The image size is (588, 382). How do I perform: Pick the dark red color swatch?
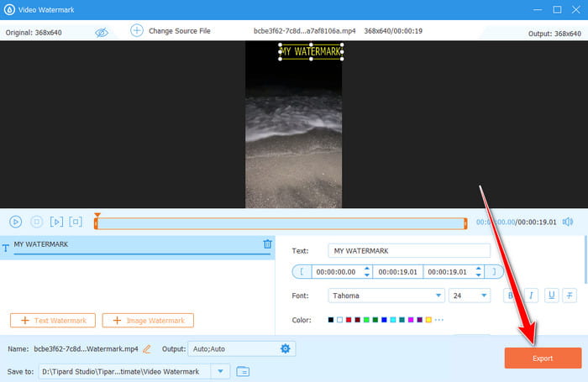[357, 320]
